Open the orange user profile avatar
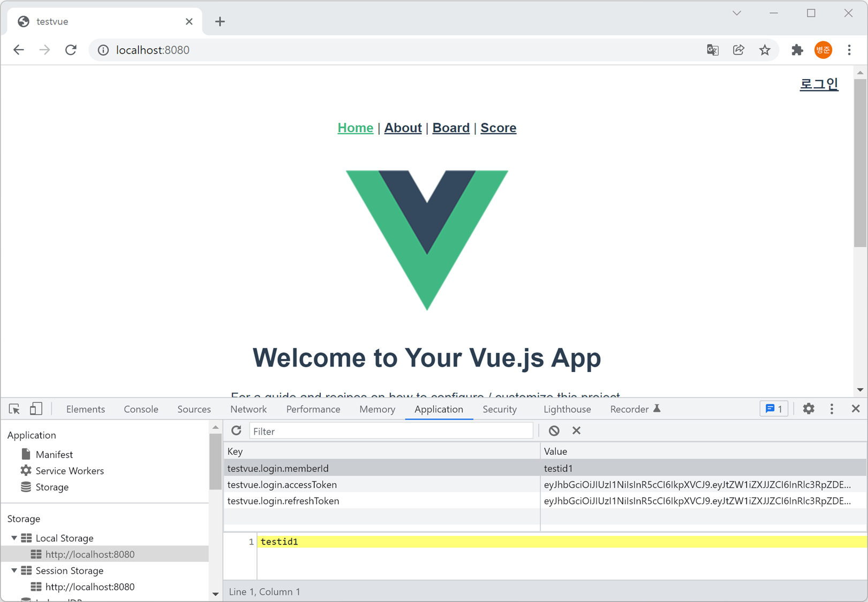 (x=823, y=50)
